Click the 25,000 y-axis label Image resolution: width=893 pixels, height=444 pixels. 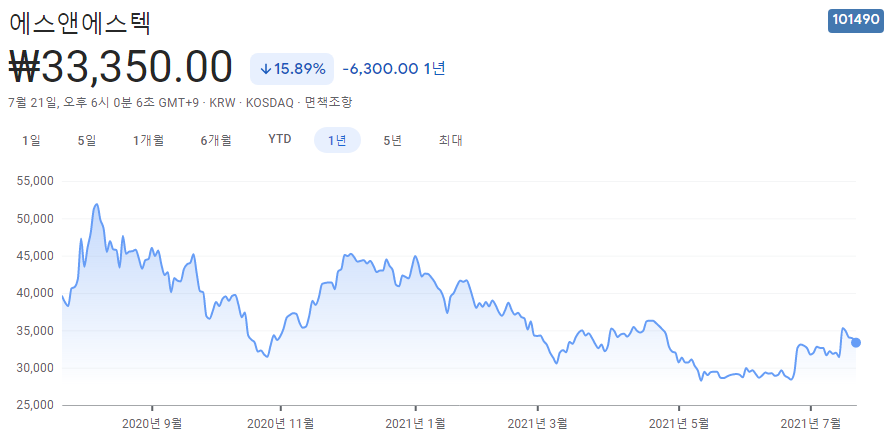pos(35,405)
